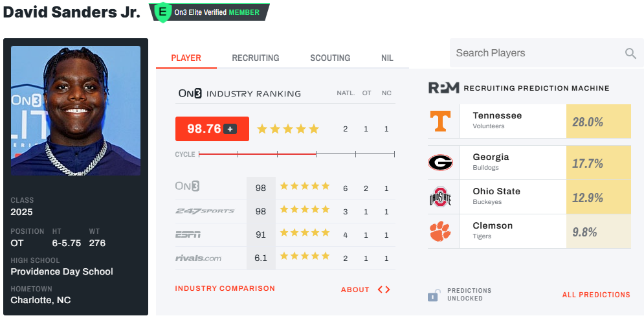The width and height of the screenshot is (644, 318).
Task: Open the Recruiting tab
Action: (256, 58)
